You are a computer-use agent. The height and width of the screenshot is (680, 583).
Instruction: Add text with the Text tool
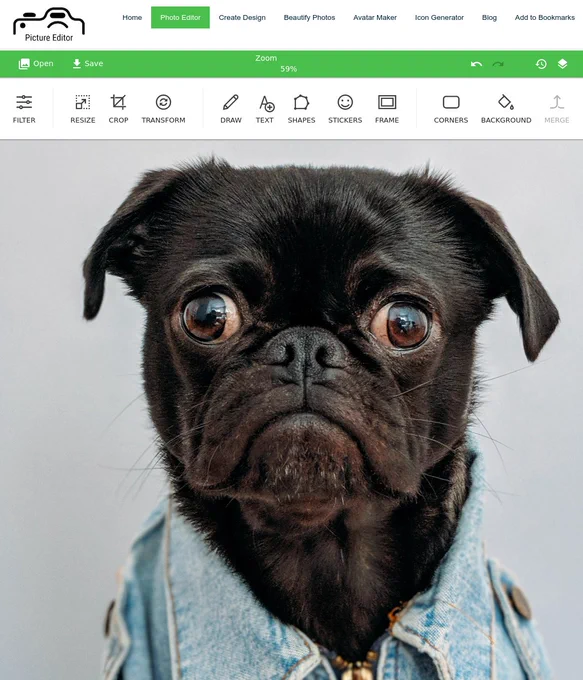265,109
